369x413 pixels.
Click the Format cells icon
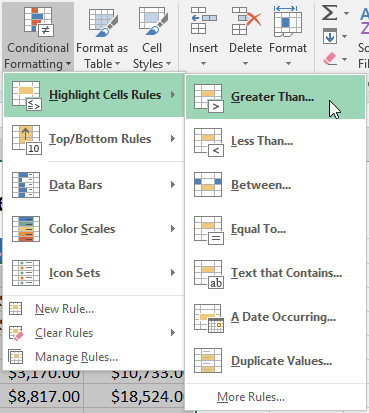tap(287, 21)
